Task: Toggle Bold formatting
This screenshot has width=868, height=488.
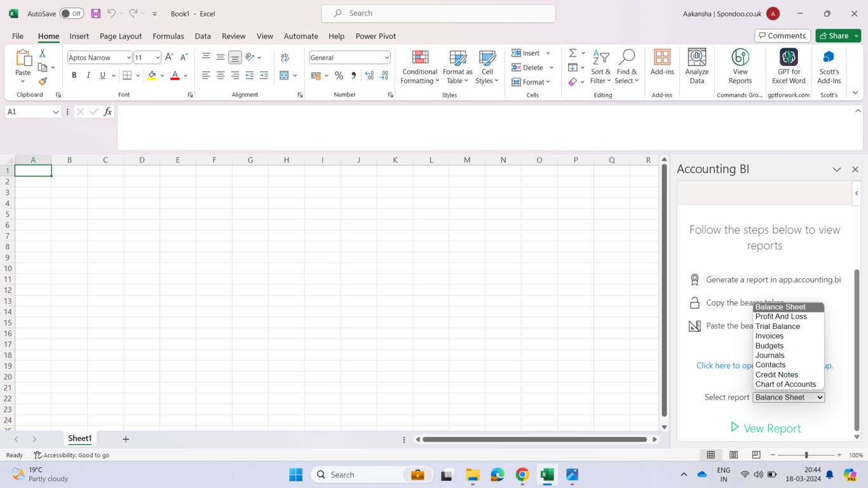Action: [x=74, y=76]
